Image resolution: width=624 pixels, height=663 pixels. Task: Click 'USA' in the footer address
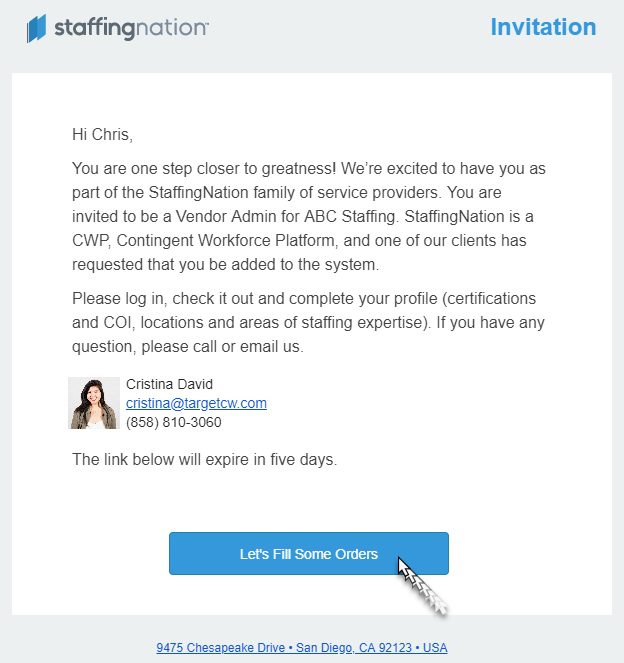(x=435, y=648)
